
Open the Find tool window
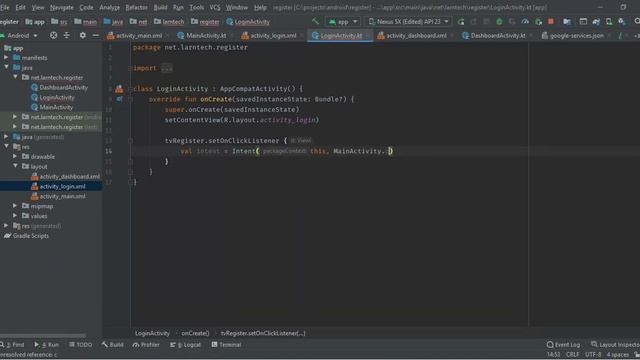[13, 345]
